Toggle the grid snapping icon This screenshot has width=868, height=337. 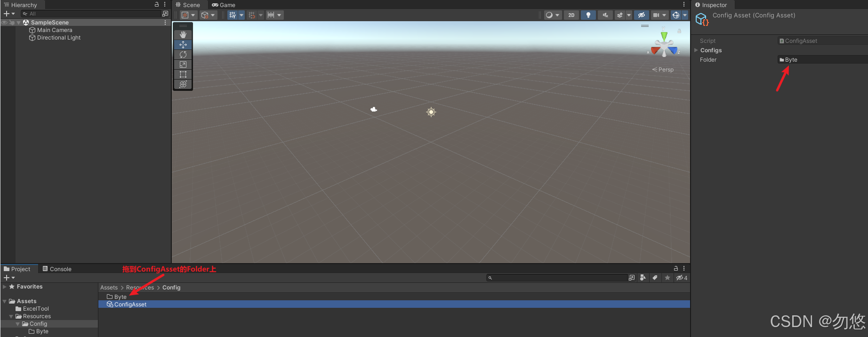(252, 15)
